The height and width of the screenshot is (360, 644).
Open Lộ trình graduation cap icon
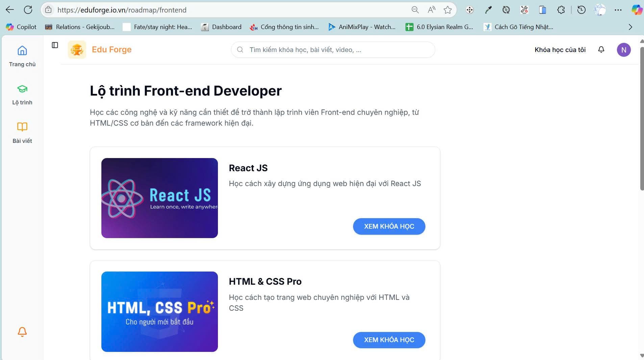click(x=22, y=89)
